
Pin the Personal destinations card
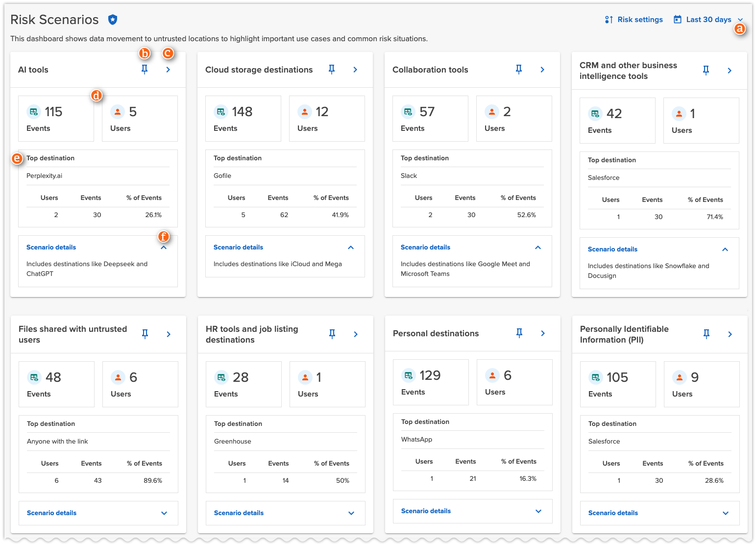pos(519,333)
